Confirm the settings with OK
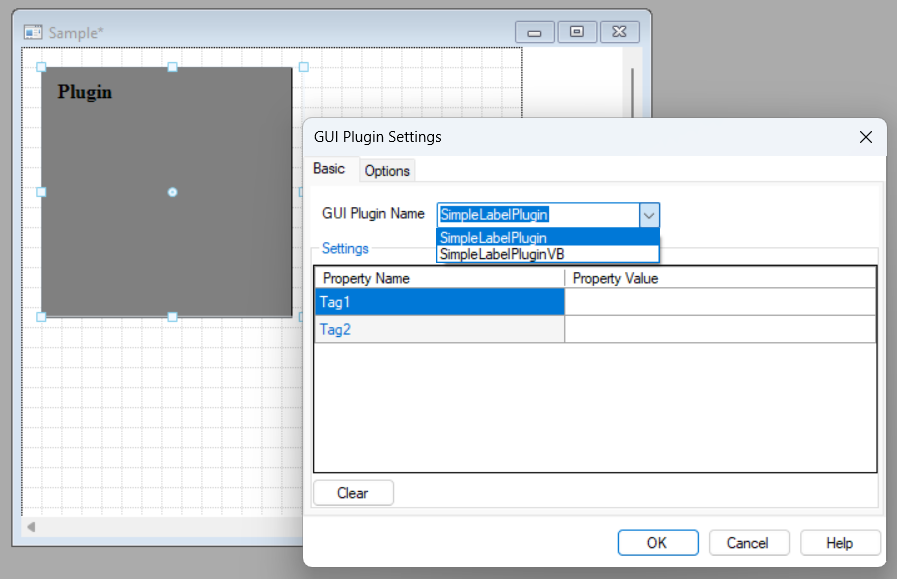 pyautogui.click(x=656, y=543)
